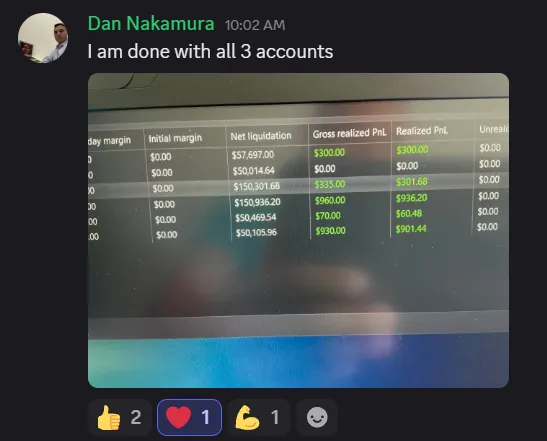The height and width of the screenshot is (441, 547).
Task: Click the $936.20 realized PnL value
Action: point(411,198)
